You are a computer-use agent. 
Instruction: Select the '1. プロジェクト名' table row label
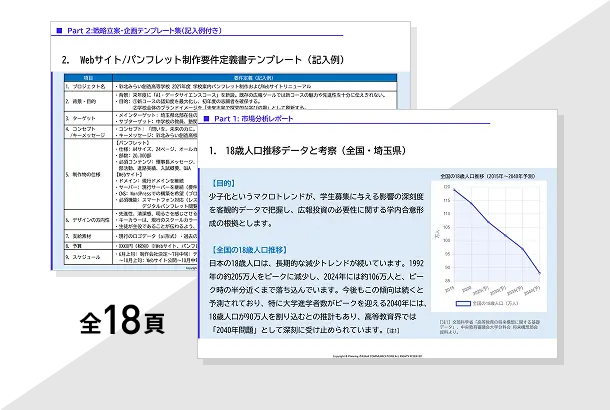88,86
